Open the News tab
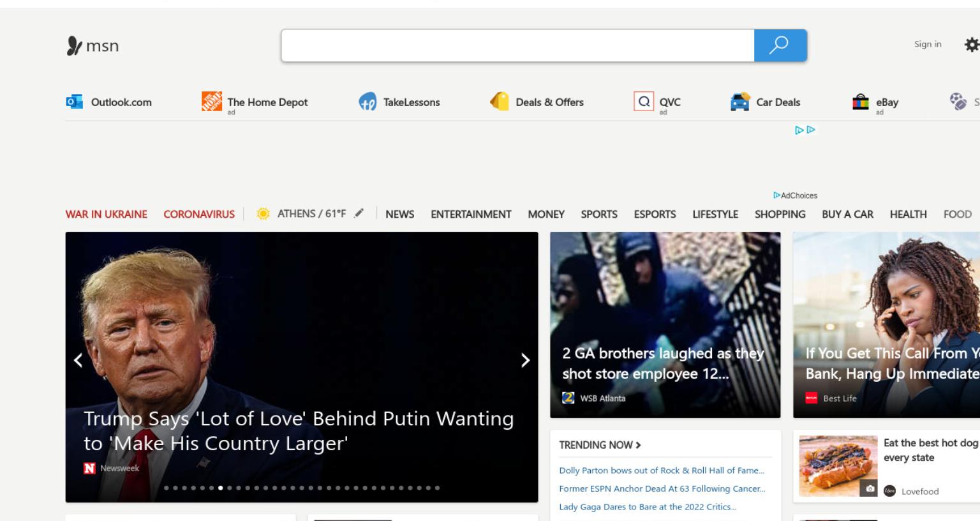Image resolution: width=980 pixels, height=521 pixels. point(400,215)
